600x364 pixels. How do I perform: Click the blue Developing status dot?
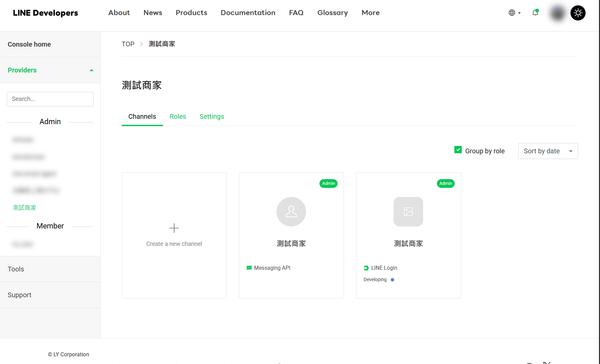[392, 280]
